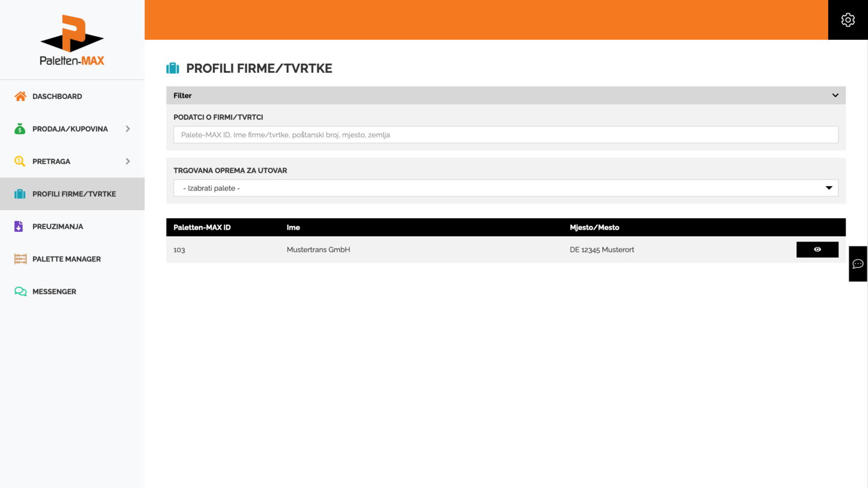Click the Mustertrans GmbH company name
This screenshot has height=488, width=868.
click(x=318, y=249)
